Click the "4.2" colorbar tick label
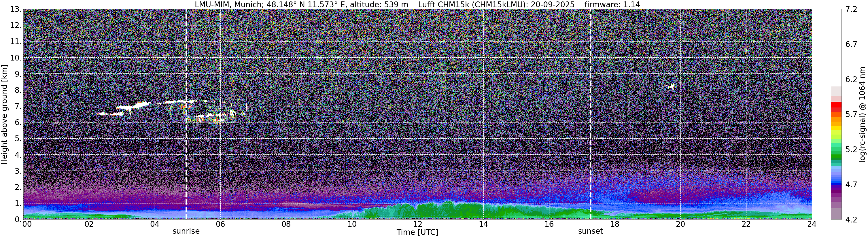This screenshot has height=238, width=868. tap(851, 220)
